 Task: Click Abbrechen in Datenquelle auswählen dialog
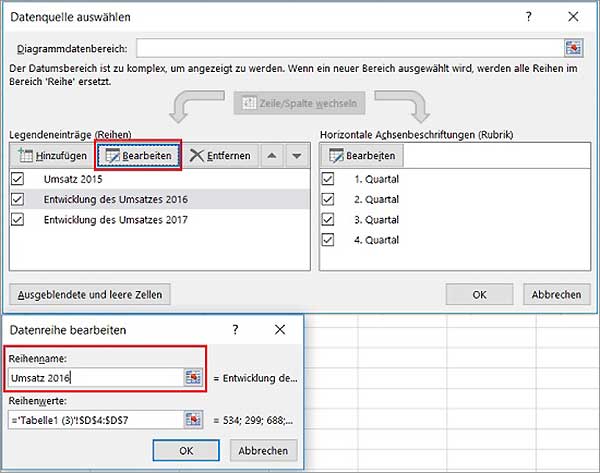[x=556, y=294]
